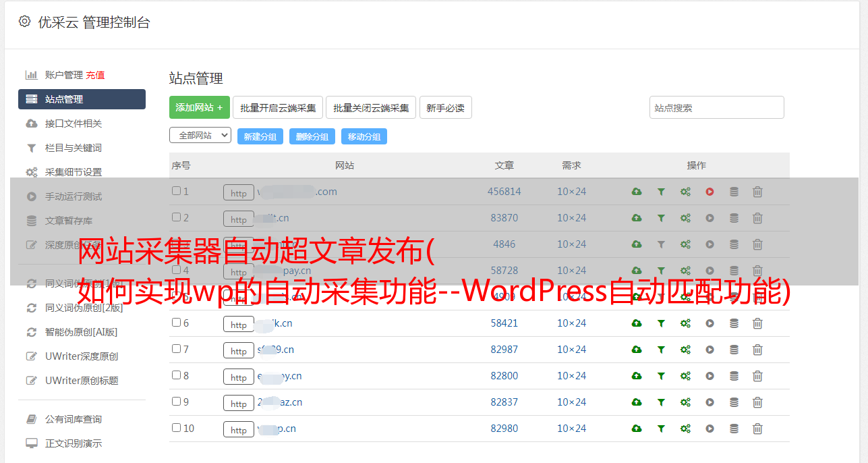Open database icon in row 10
The image size is (868, 463).
pyautogui.click(x=734, y=429)
